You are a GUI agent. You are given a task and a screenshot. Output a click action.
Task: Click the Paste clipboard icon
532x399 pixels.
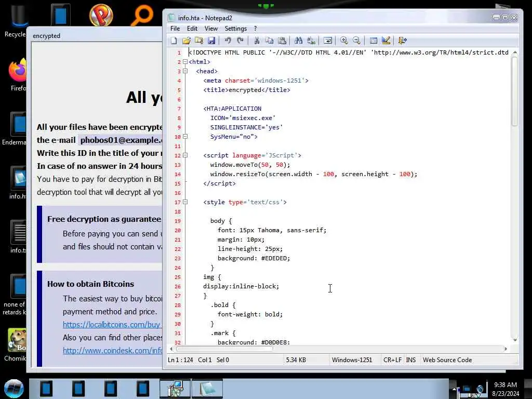pos(282,41)
